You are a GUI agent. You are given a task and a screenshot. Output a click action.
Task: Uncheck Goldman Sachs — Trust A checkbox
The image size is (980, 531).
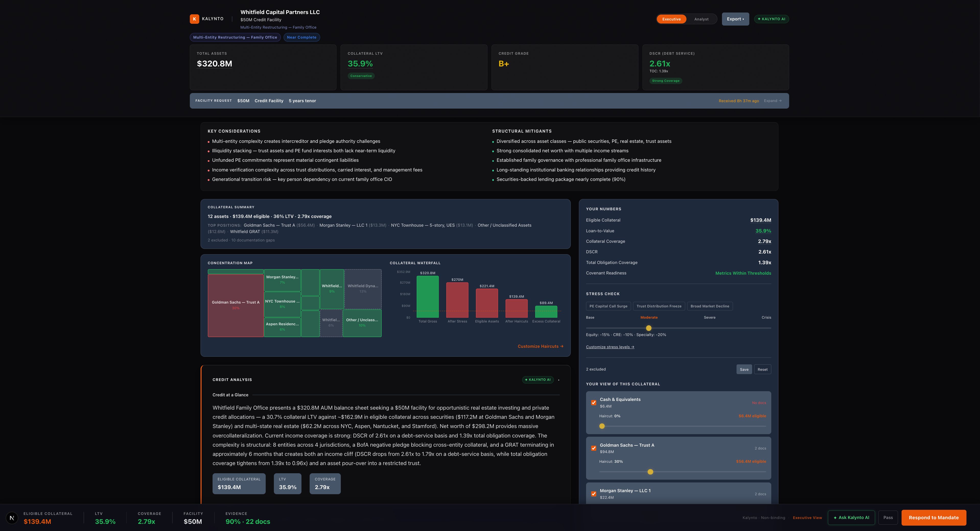click(593, 448)
